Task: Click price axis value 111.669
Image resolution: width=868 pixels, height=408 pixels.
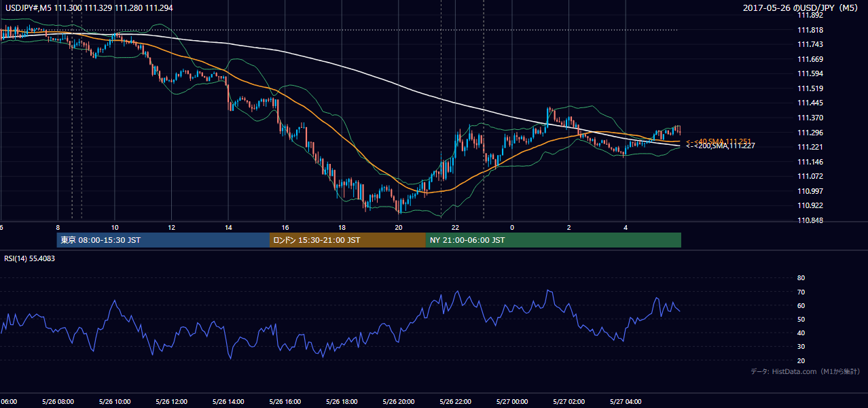Action: click(x=810, y=59)
